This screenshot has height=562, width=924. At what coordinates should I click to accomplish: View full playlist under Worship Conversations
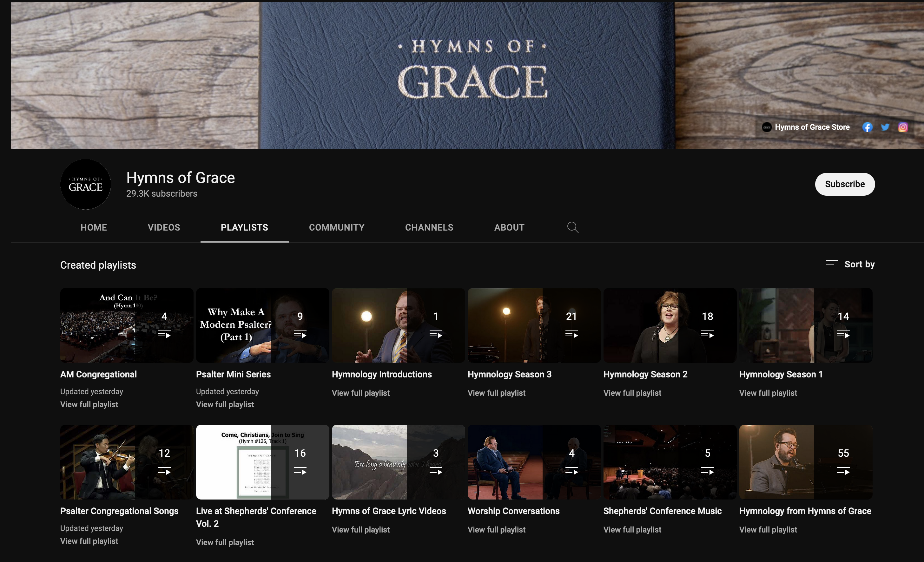497,529
